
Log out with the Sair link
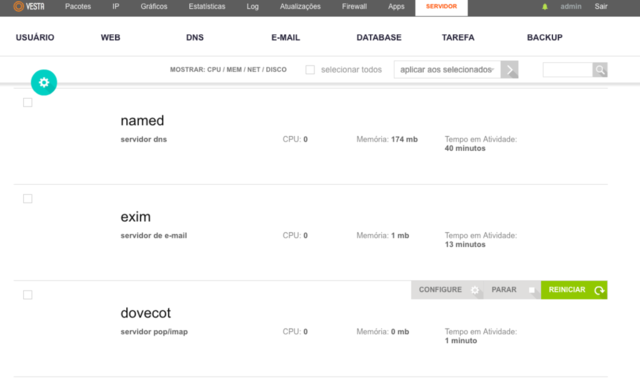[601, 7]
